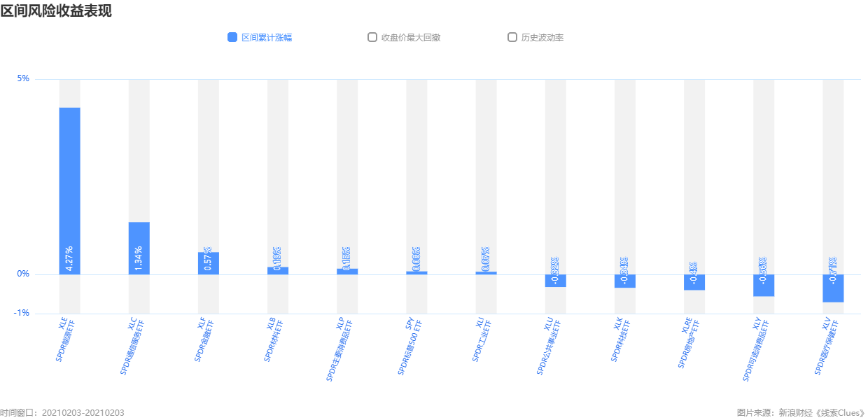Click the XLE bar showing 4.27%
The height and width of the screenshot is (420, 868).
pyautogui.click(x=69, y=191)
